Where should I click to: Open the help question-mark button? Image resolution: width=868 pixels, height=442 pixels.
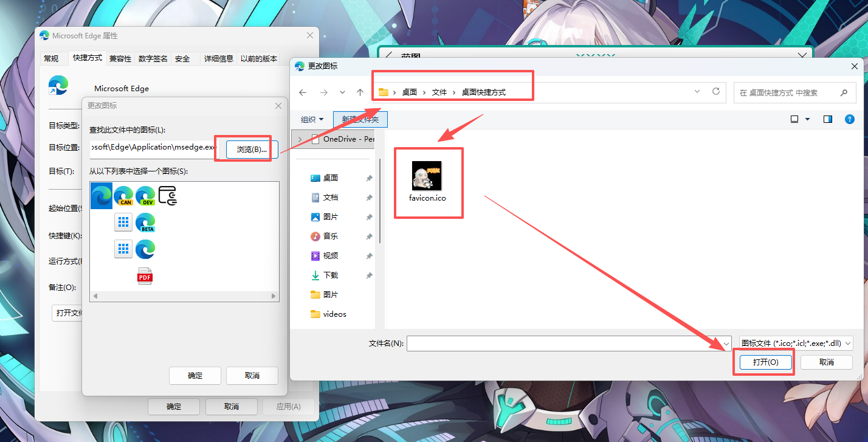click(x=850, y=119)
